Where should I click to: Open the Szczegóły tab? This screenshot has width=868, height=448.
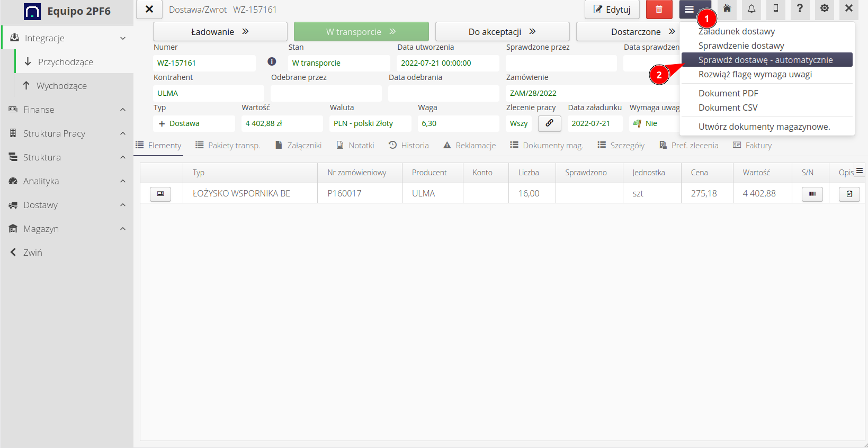point(621,145)
